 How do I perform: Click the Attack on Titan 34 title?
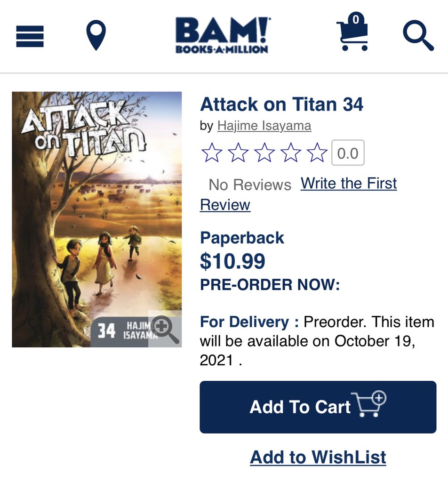click(282, 104)
